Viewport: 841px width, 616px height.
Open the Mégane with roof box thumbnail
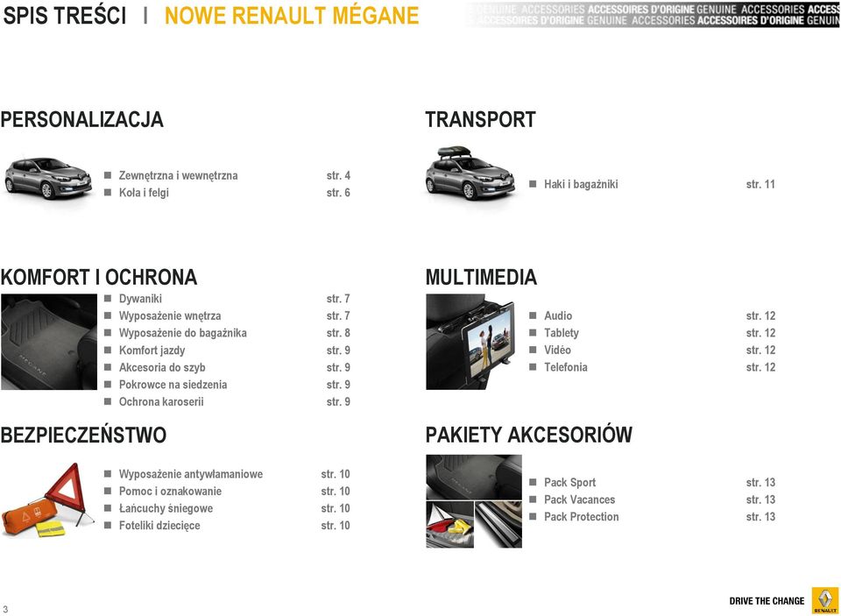pyautogui.click(x=470, y=173)
